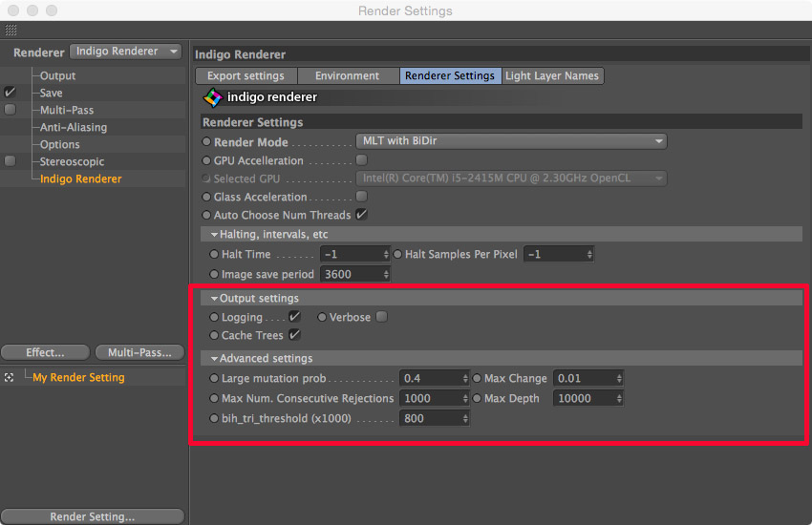Click the grip handle icon below title bar
Viewport: 812px width, 525px height.
pos(11,30)
